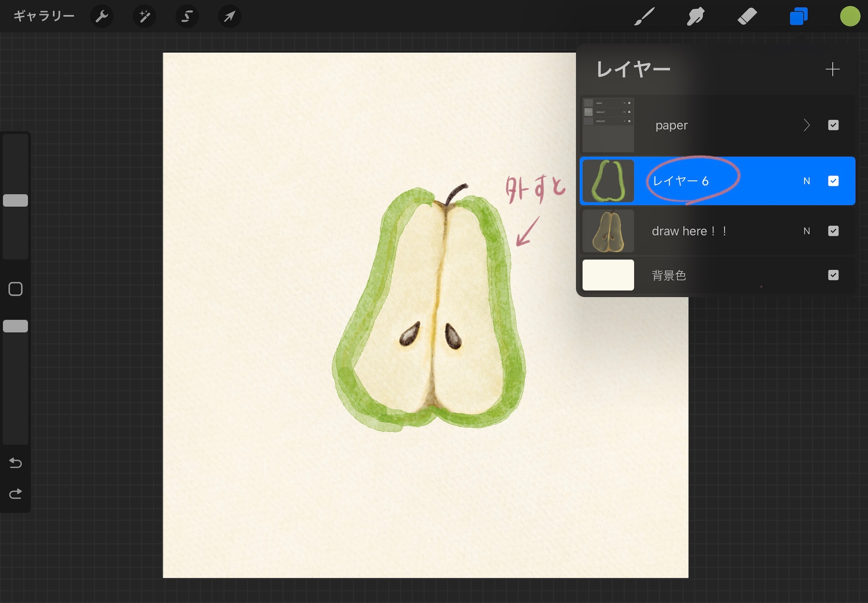This screenshot has height=603, width=868.
Task: Toggle visibility of 背景色 layer
Action: 833,275
